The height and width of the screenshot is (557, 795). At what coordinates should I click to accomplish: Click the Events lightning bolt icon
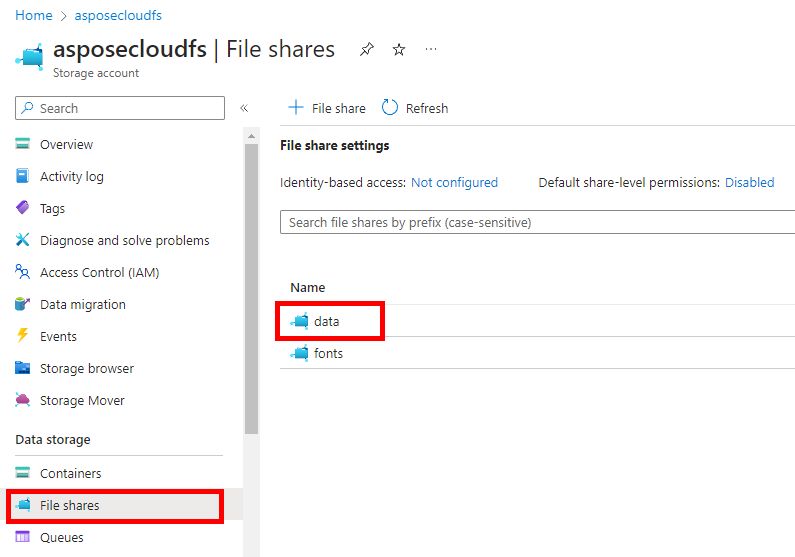22,335
